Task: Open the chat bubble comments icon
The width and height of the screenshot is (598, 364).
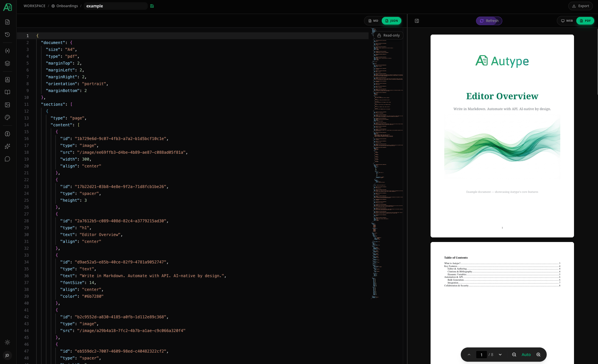Action: 8,159
